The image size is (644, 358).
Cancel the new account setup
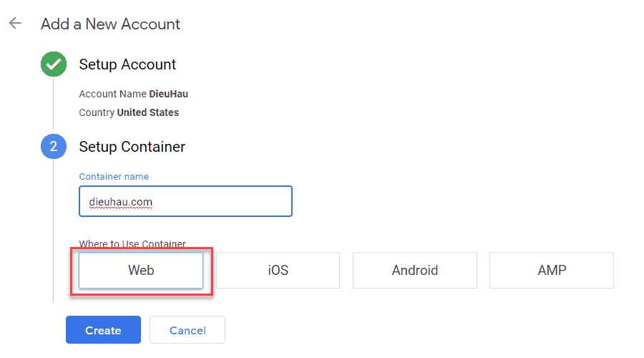pos(187,330)
